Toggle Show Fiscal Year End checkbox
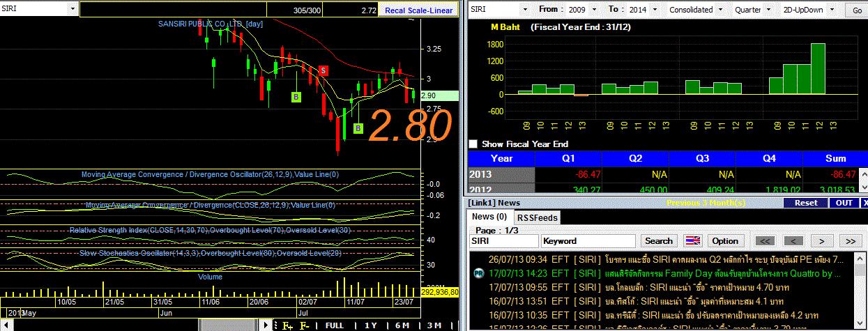The image size is (868, 331). [474, 144]
